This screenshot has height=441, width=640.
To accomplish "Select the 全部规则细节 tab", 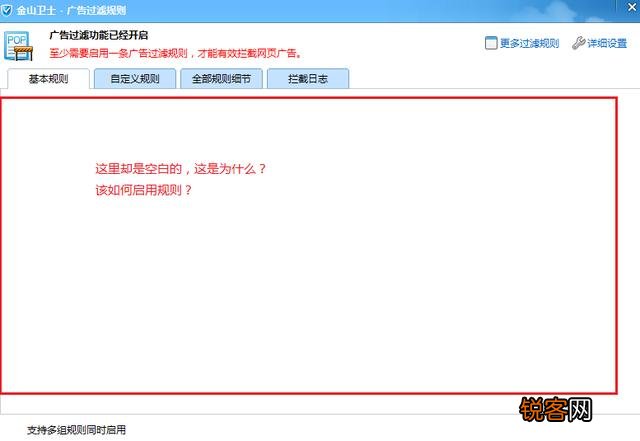I will click(221, 79).
